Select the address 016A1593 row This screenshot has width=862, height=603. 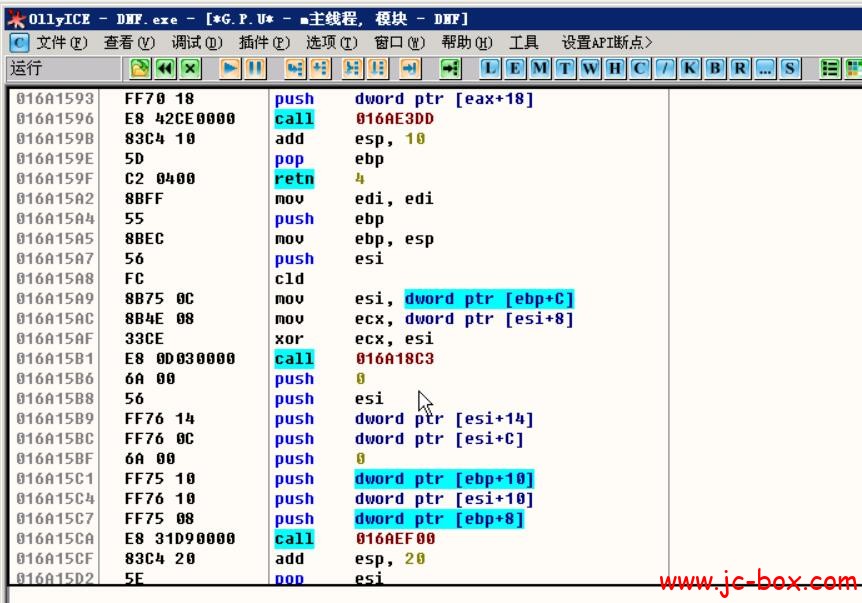tap(339, 99)
